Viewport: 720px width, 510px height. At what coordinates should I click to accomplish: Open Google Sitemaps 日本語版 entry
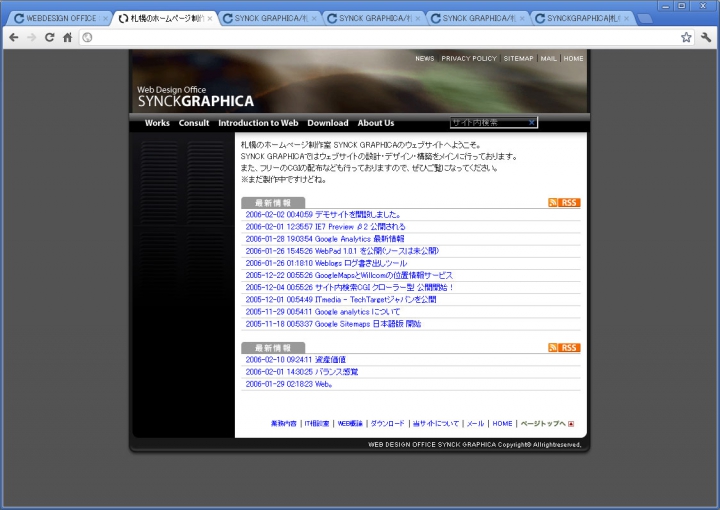coord(333,324)
